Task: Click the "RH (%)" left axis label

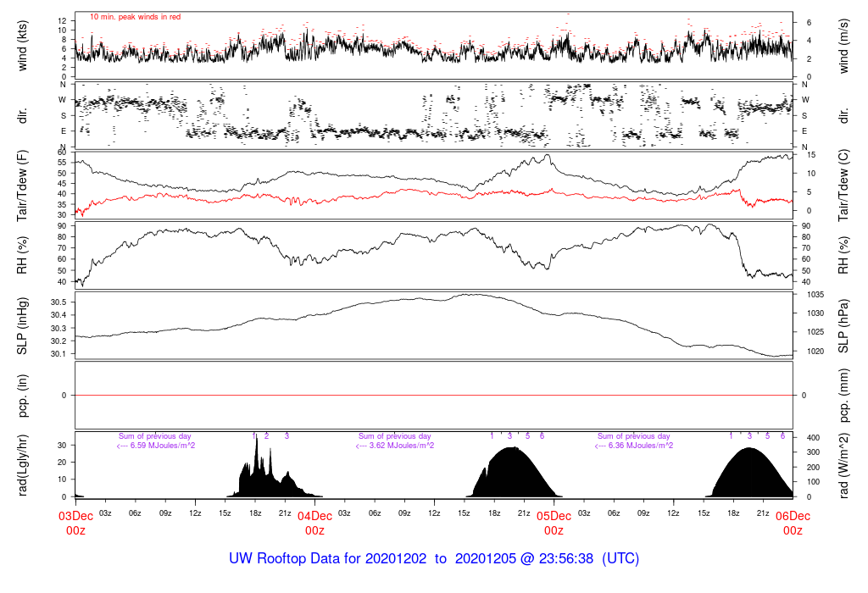Action: coord(23,256)
